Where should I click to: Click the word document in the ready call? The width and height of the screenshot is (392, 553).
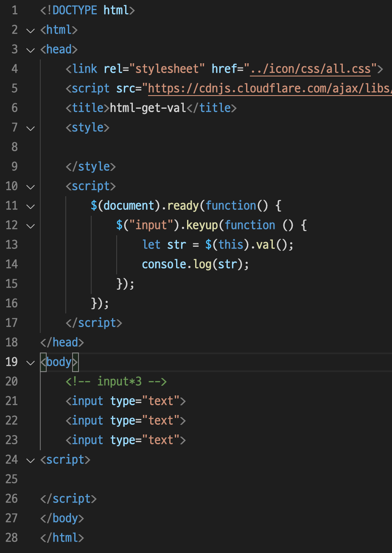click(x=129, y=206)
